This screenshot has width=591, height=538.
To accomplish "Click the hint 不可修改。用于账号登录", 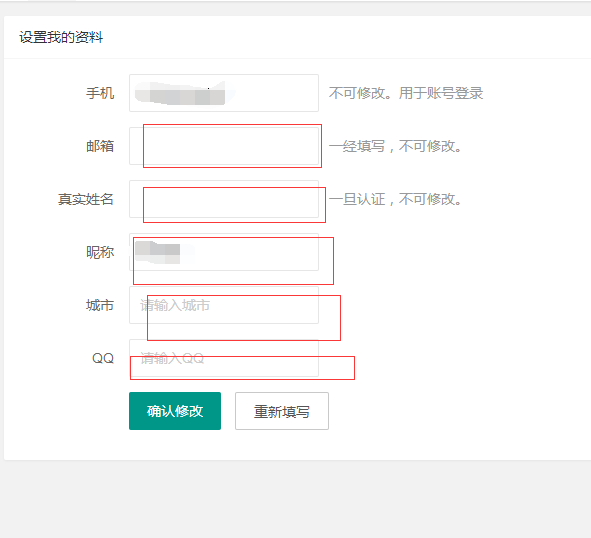I will (406, 93).
